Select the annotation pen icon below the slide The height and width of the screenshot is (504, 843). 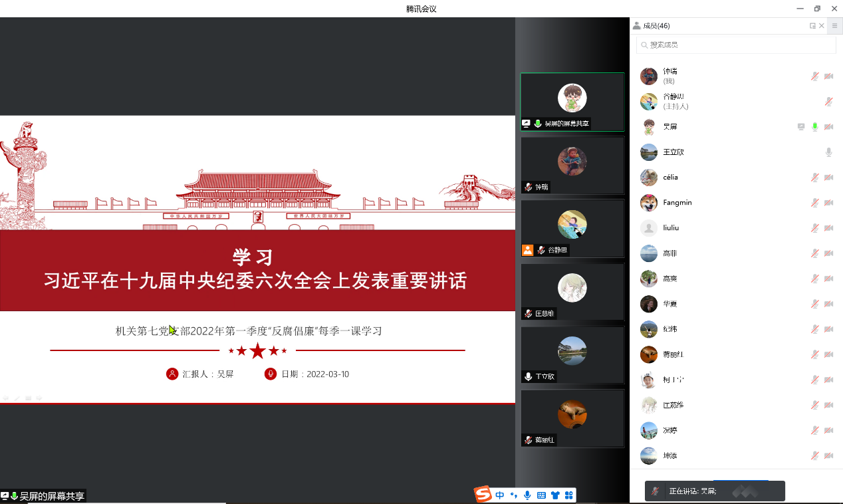click(17, 397)
